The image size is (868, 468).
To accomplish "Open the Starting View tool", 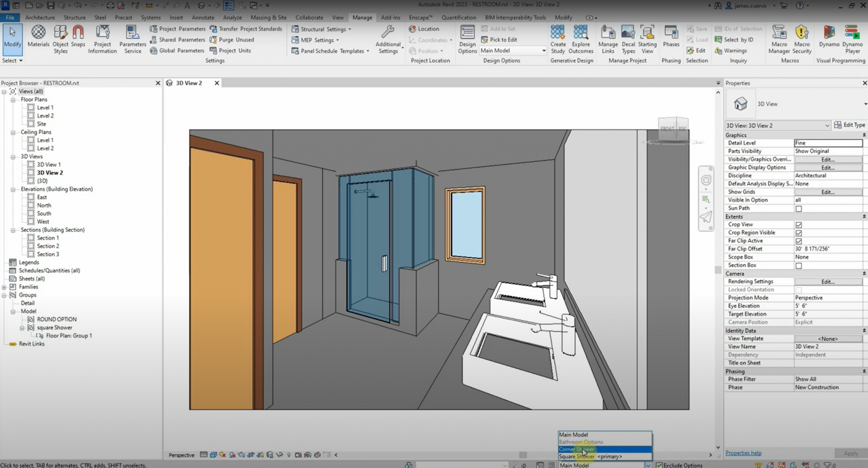I will (647, 38).
